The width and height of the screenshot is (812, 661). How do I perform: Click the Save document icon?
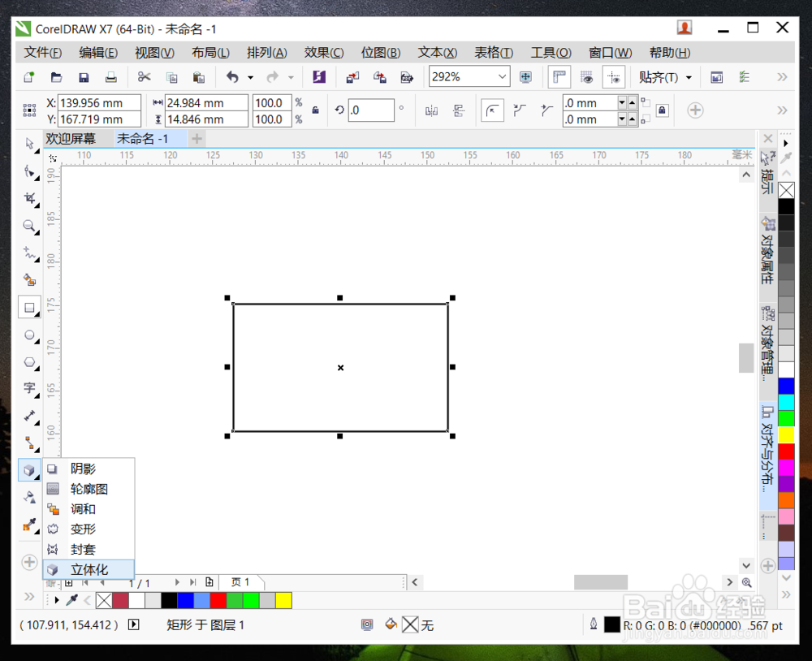[x=84, y=76]
